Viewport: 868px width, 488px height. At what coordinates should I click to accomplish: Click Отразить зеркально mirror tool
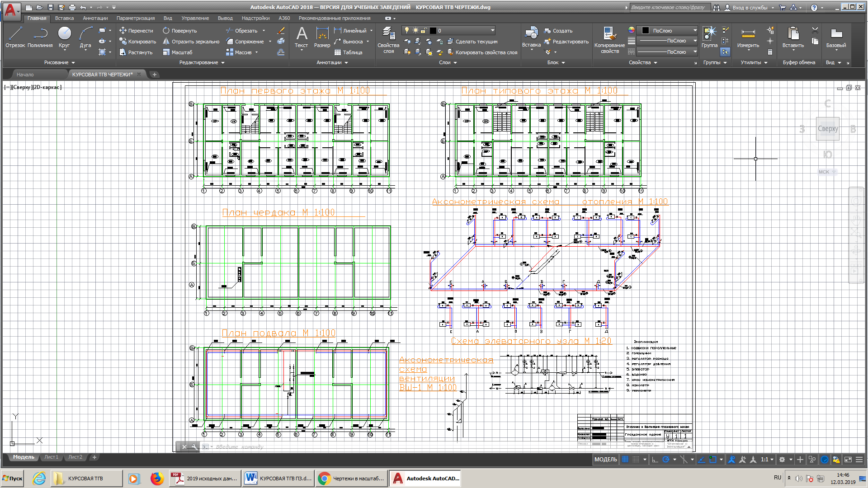191,42
